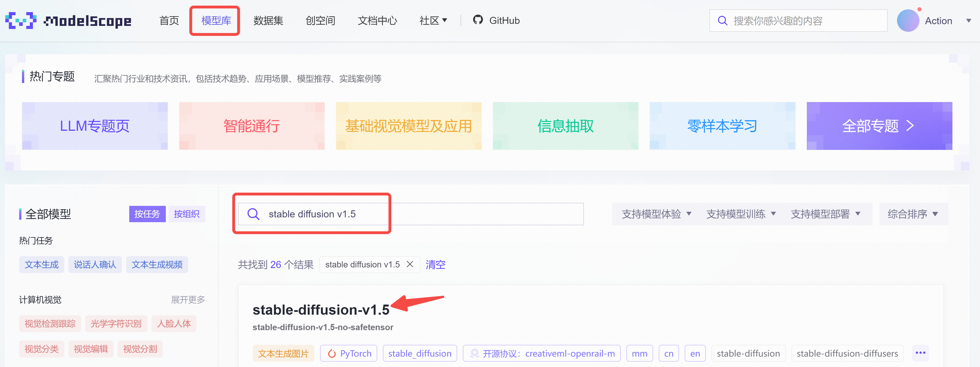Select the 视觉分类 task tag
The image size is (980, 367).
pos(41,349)
